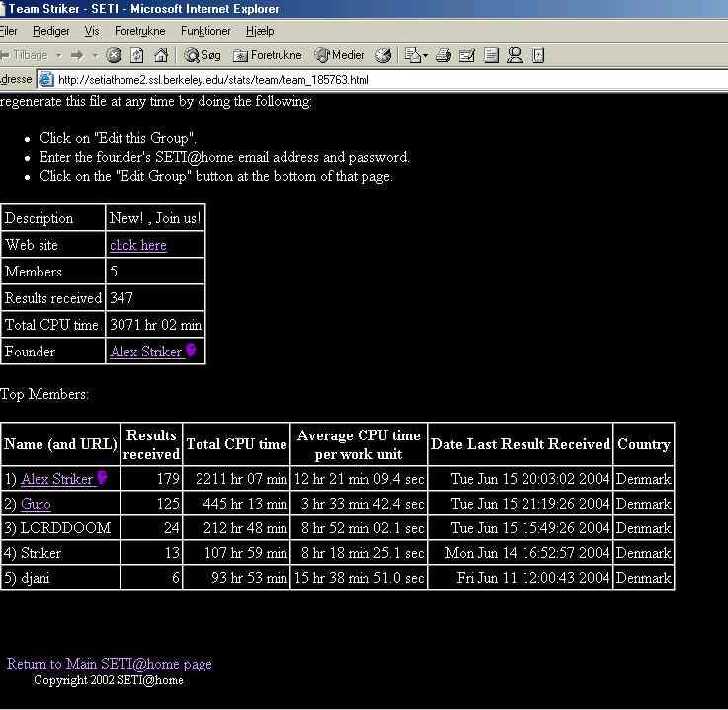Click the '3071 hr 02 min' total CPU value
The height and width of the screenshot is (710, 728).
pyautogui.click(x=155, y=325)
